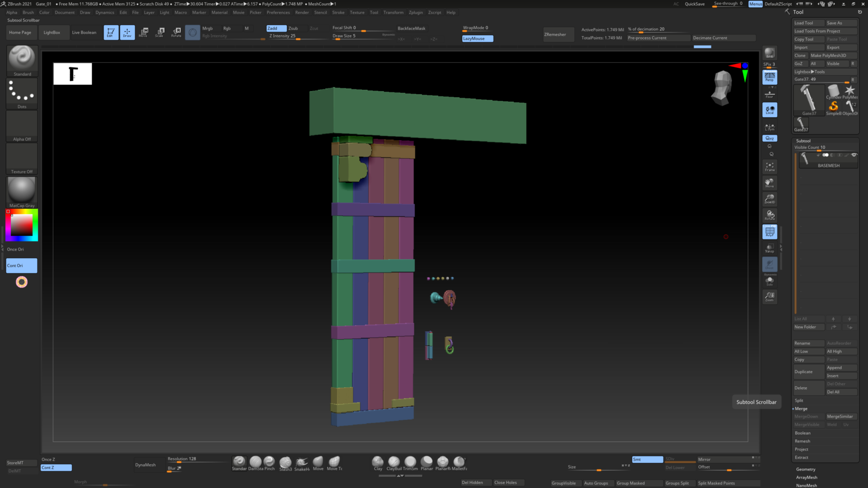Expand the Boolean subtool section
The height and width of the screenshot is (488, 868).
[802, 433]
